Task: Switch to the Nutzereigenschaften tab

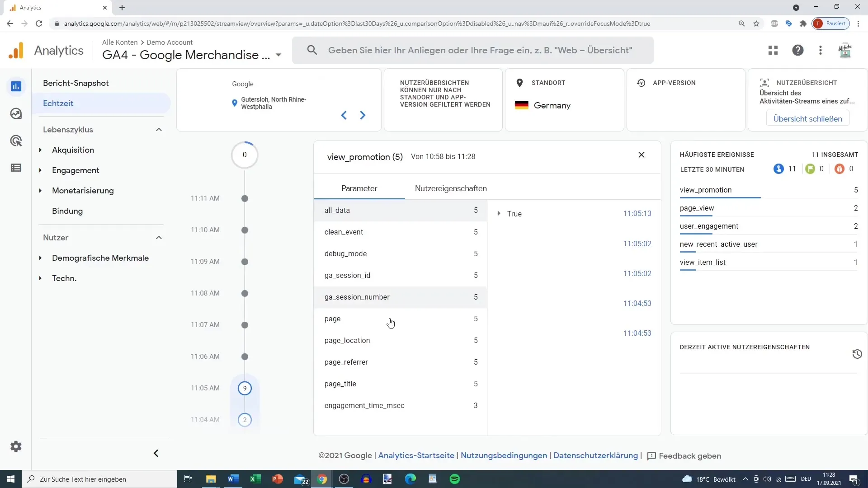Action: pyautogui.click(x=451, y=188)
